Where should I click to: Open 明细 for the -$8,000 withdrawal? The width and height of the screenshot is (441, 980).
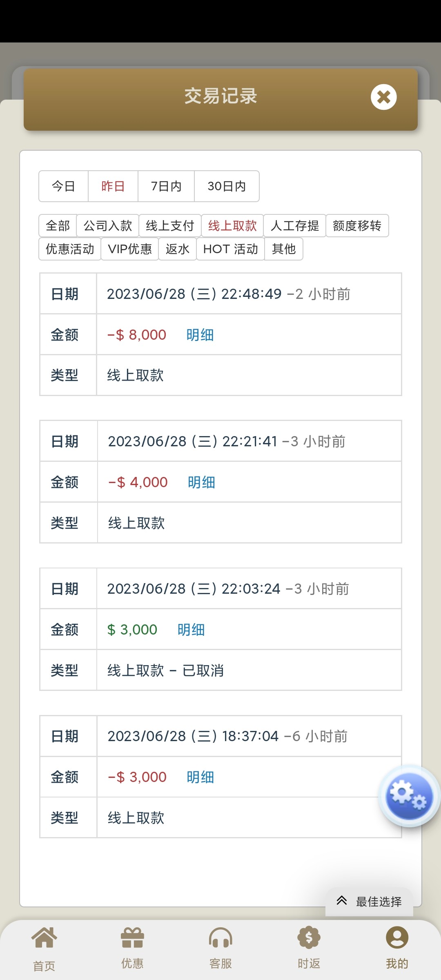(200, 335)
